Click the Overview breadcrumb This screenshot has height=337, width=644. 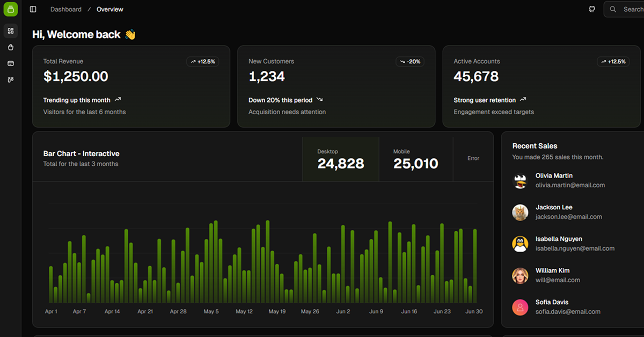point(110,9)
